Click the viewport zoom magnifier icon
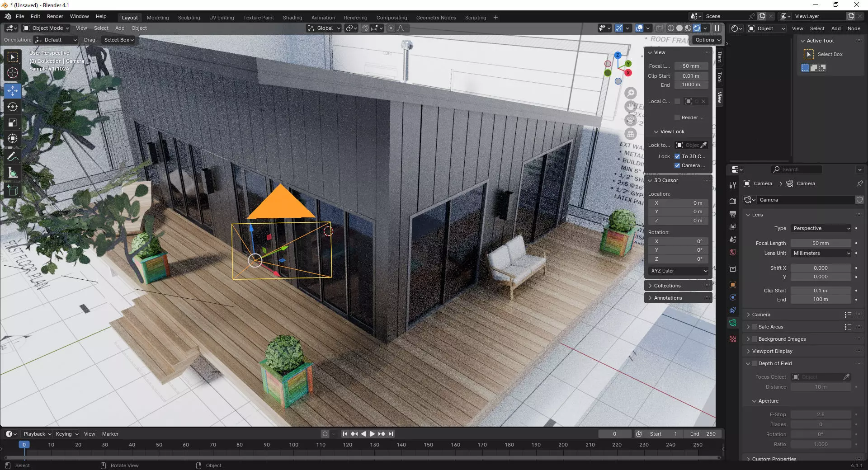 point(631,93)
